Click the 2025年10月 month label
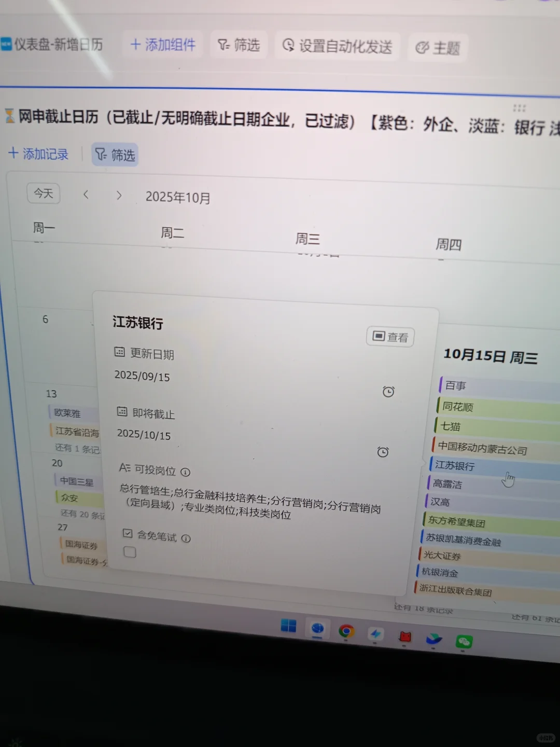 click(x=178, y=197)
